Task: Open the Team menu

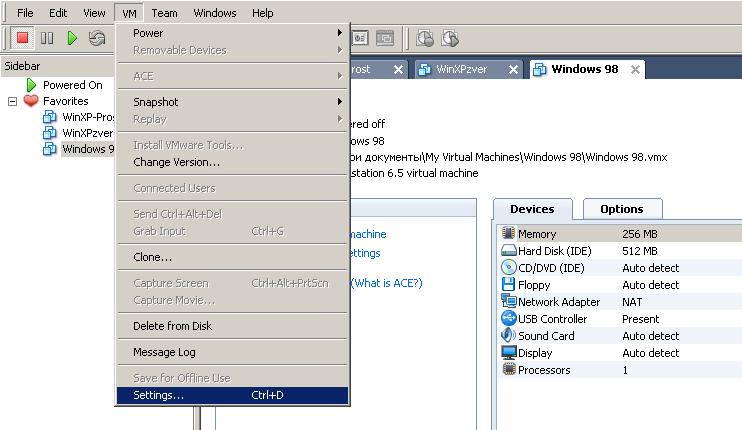Action: tap(164, 13)
